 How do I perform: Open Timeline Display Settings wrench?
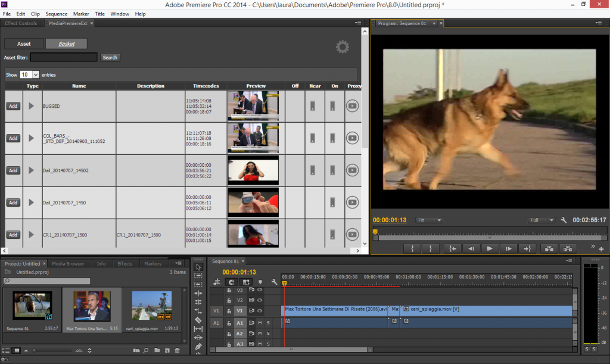tap(274, 282)
